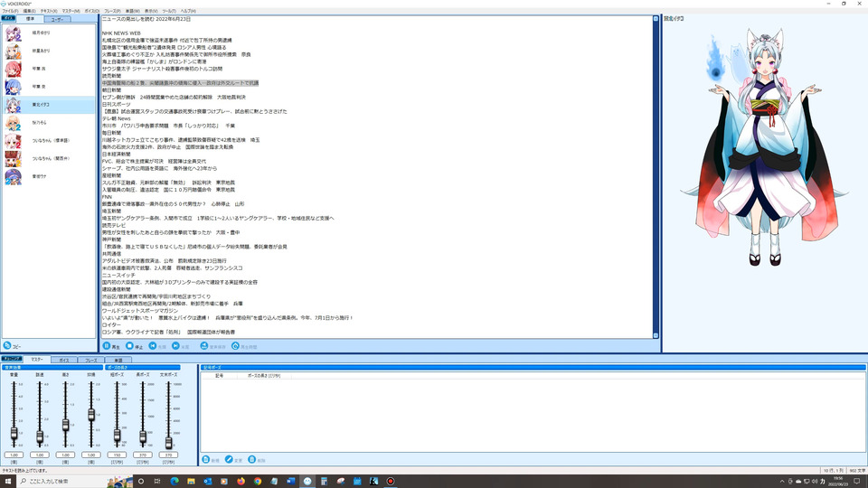This screenshot has width=868, height=488.
Task: Click the 再生 play button icon
Action: click(107, 346)
